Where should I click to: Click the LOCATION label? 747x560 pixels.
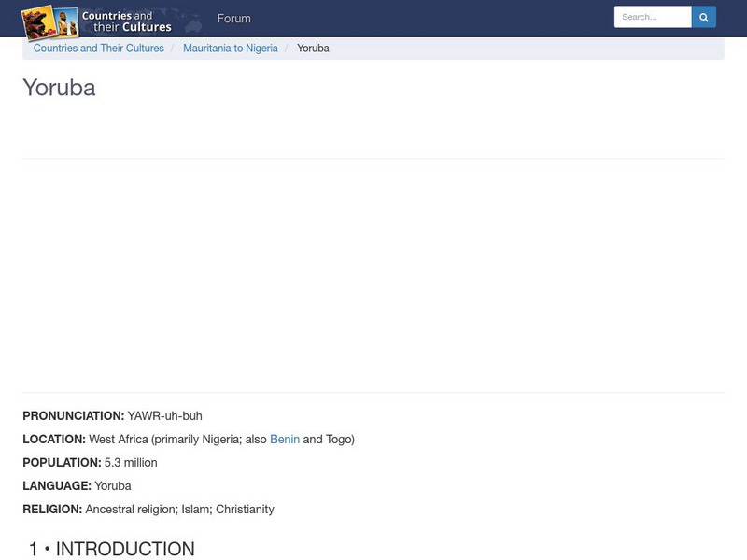(54, 439)
